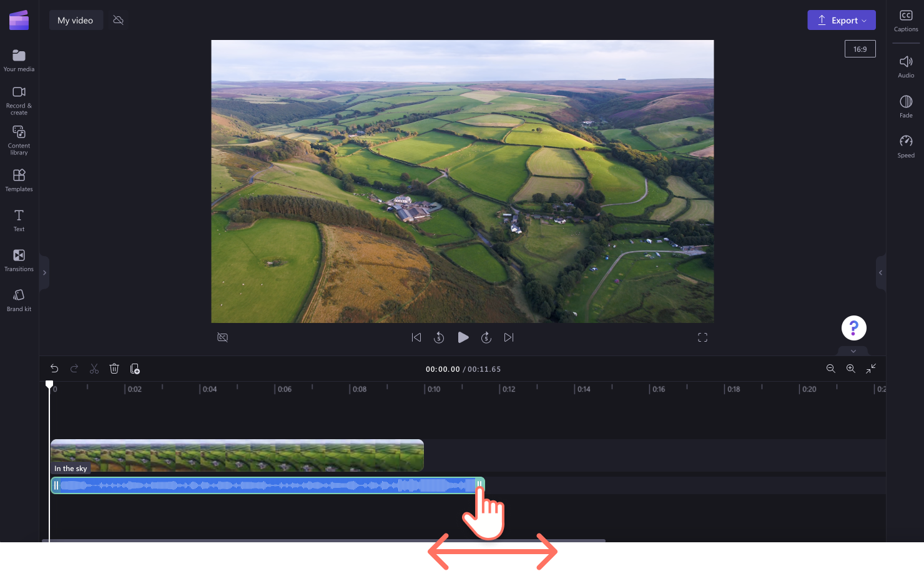Click the video preview image
Viewport: 924px width, 571px height.
463,181
